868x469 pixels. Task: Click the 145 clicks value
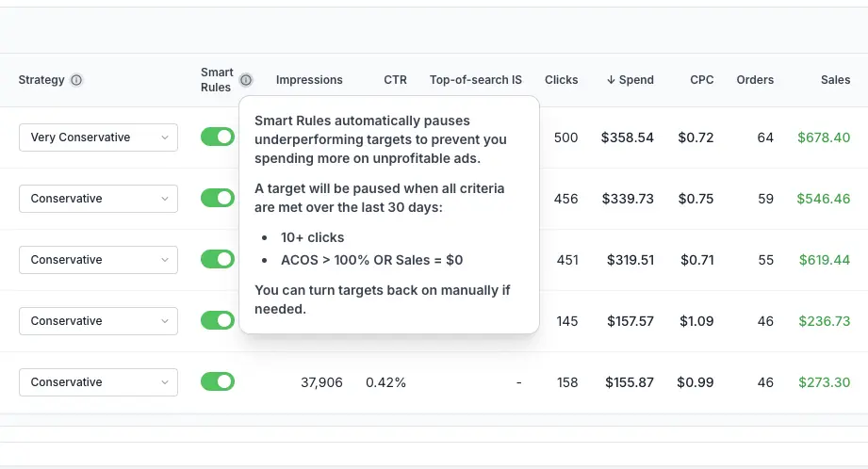tap(567, 321)
